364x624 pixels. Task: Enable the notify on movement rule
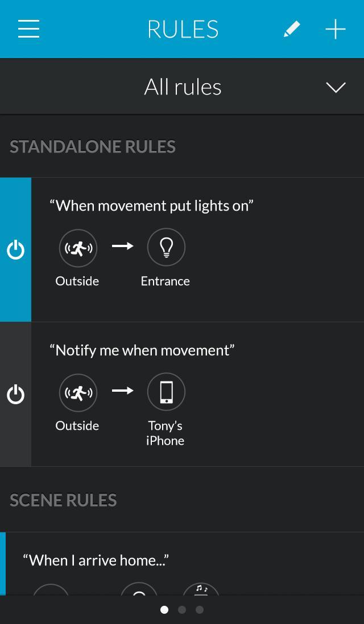(15, 393)
